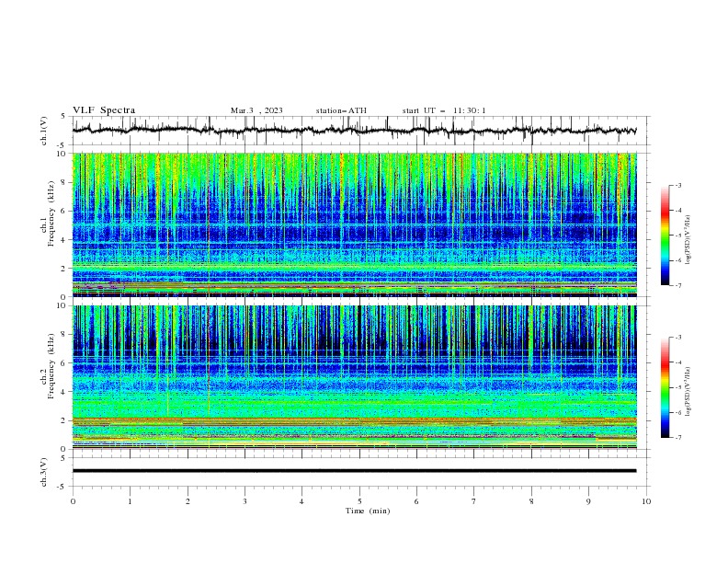Click the '5' tick on the time axis
This screenshot has width=728, height=563.
359,501
